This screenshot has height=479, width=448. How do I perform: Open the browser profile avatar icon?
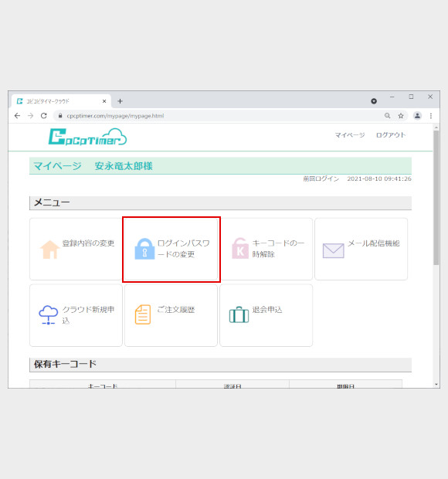point(417,116)
